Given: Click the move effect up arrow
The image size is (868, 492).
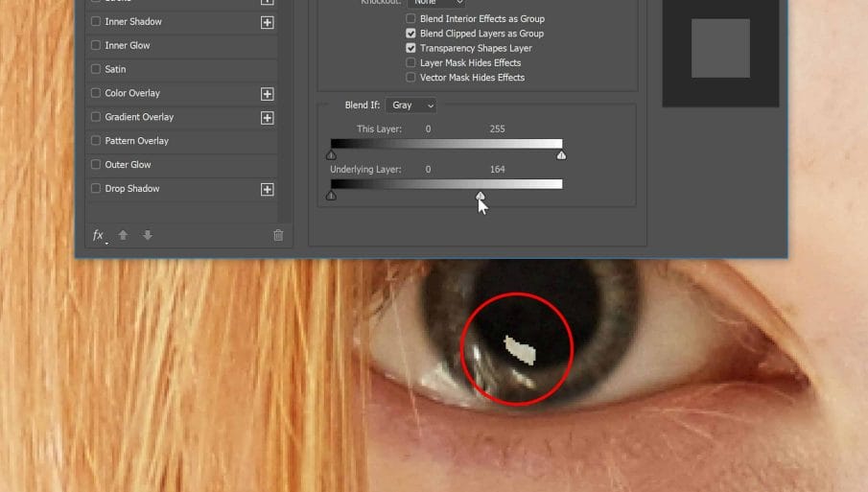Looking at the screenshot, I should [123, 235].
